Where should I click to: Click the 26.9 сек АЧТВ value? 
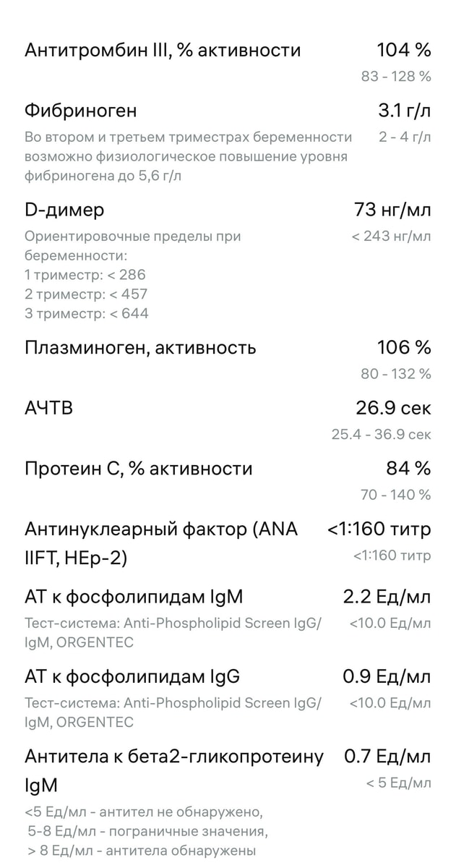(393, 408)
